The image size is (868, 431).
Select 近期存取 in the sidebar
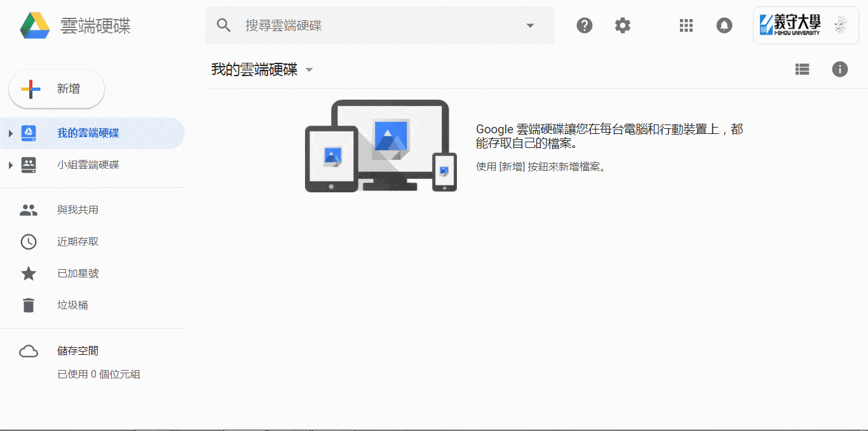(78, 242)
